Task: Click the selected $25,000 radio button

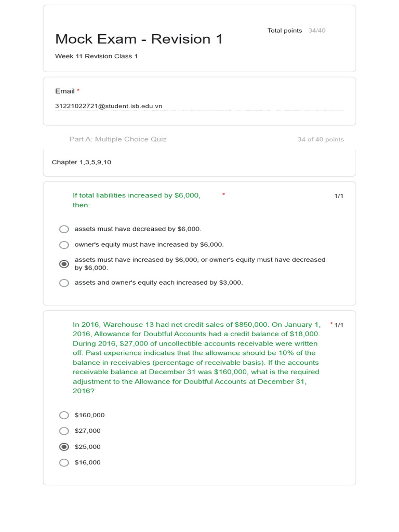Action: [x=64, y=447]
